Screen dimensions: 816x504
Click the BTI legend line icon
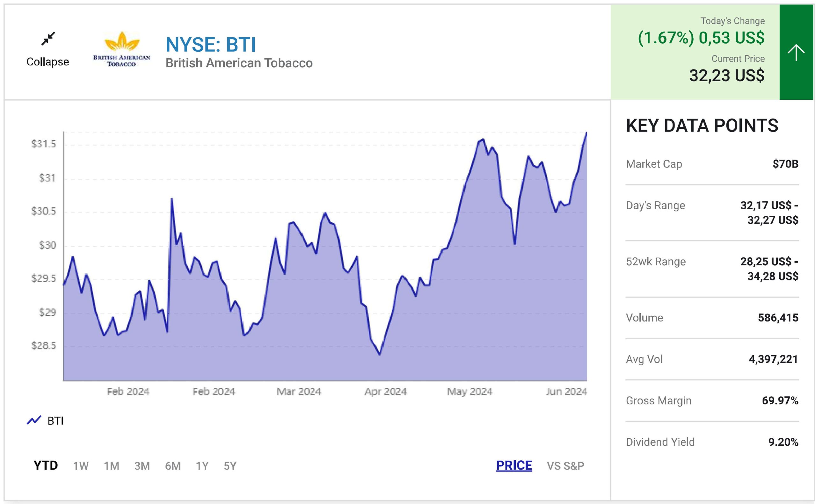click(34, 420)
